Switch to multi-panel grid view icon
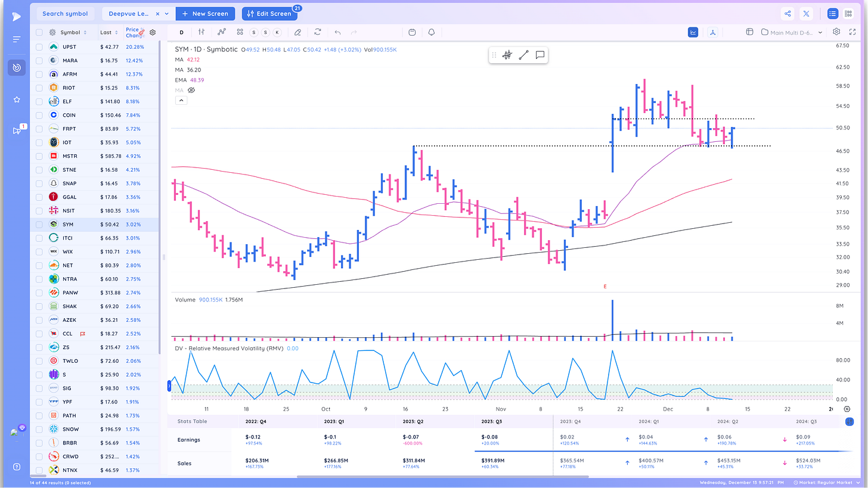This screenshot has width=868, height=488. 848,14
